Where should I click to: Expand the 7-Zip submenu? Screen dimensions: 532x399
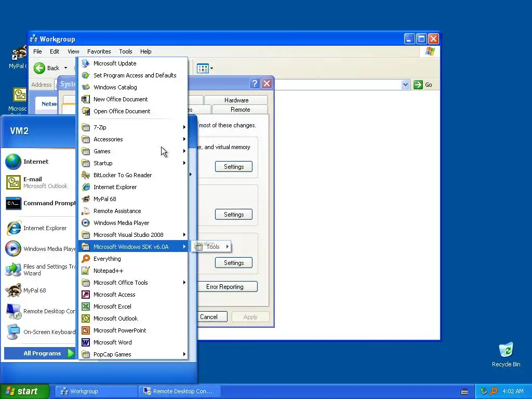pyautogui.click(x=133, y=127)
